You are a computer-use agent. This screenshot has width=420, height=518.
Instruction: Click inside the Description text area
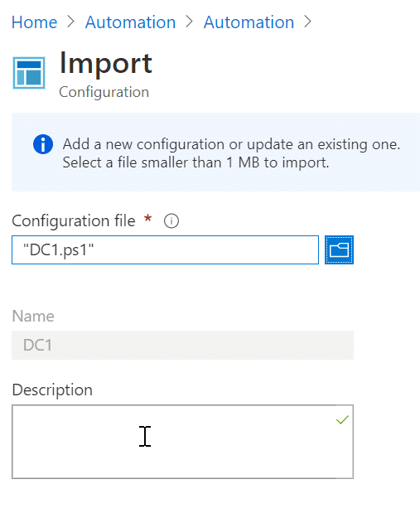pyautogui.click(x=182, y=442)
